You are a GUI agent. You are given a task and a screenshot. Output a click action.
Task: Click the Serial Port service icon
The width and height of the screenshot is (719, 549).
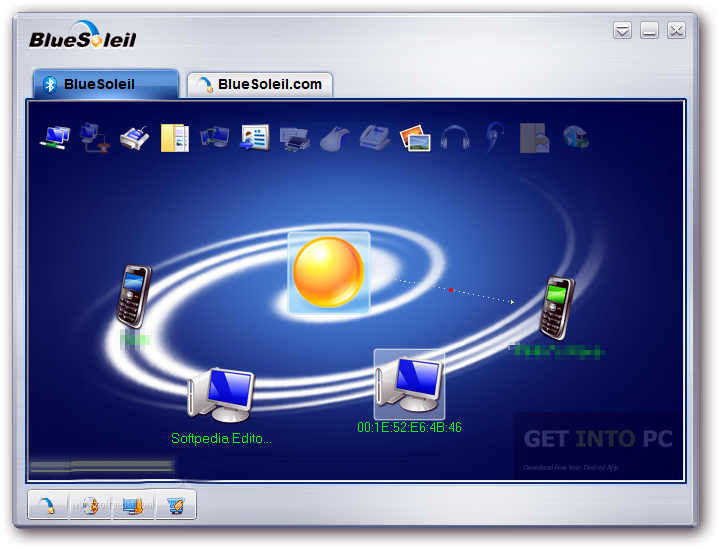coord(135,138)
